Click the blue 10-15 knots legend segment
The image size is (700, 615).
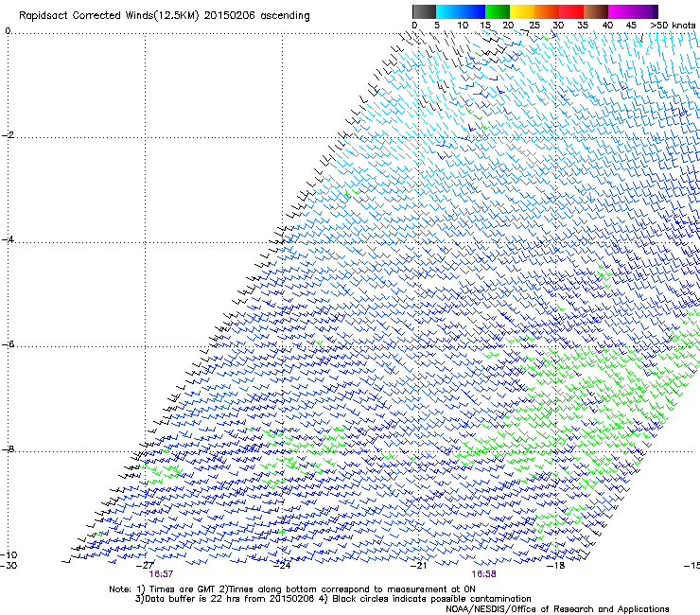coord(473,11)
